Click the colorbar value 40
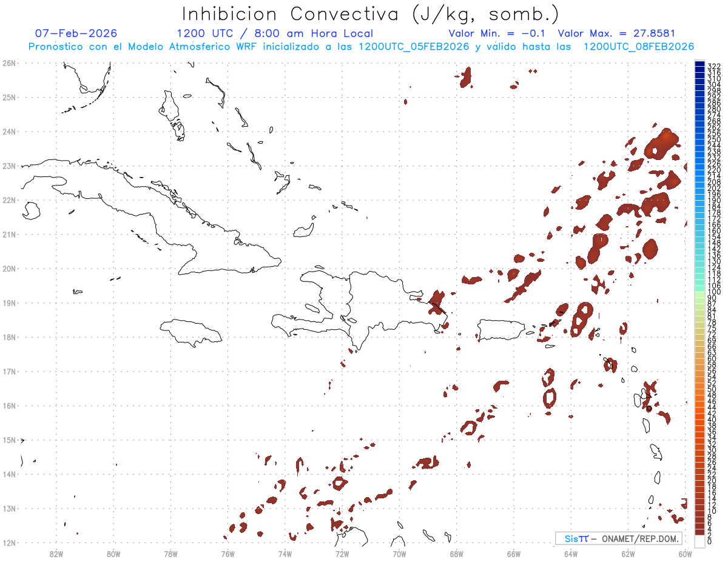Viewport: 728px width, 562px height. [x=713, y=420]
